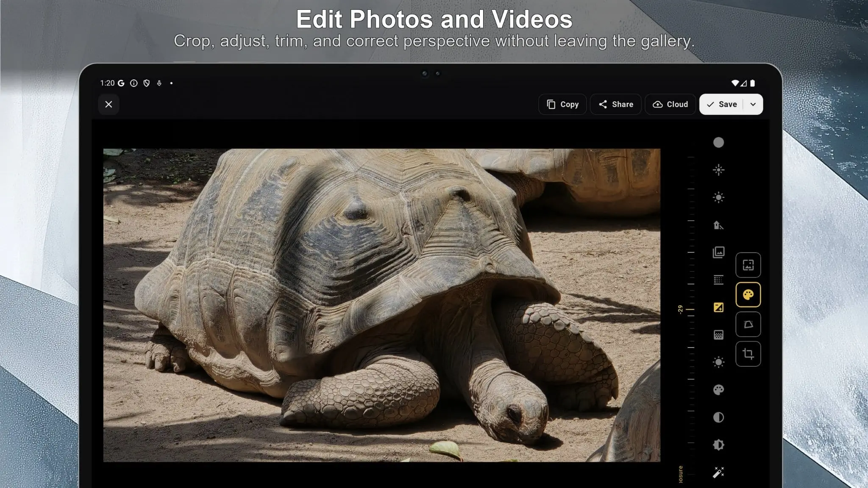Tap the 1:20 clock in the status bar

(x=107, y=83)
